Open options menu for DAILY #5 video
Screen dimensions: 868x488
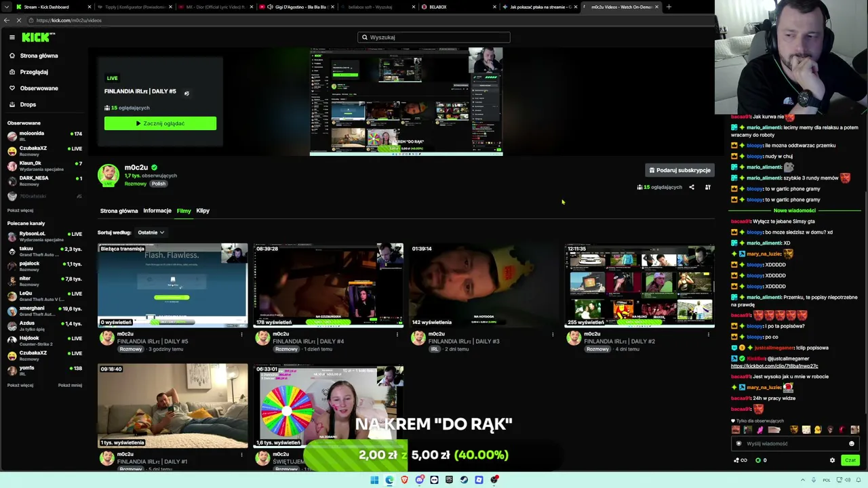click(x=241, y=334)
